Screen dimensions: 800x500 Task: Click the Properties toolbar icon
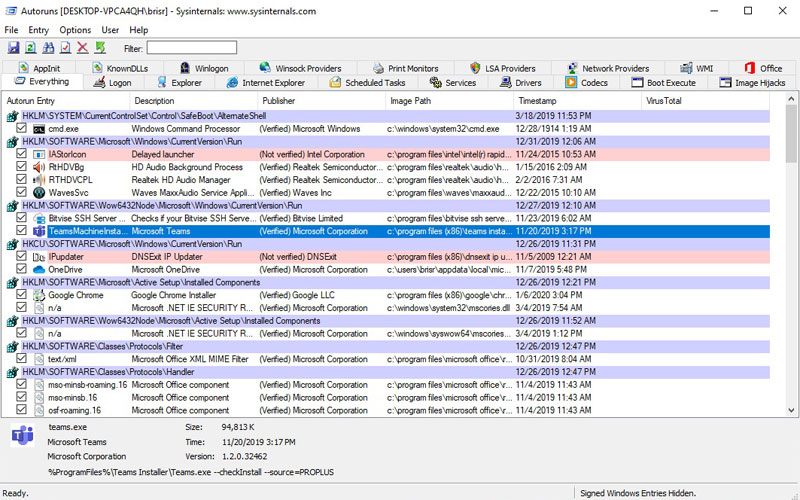coord(65,48)
